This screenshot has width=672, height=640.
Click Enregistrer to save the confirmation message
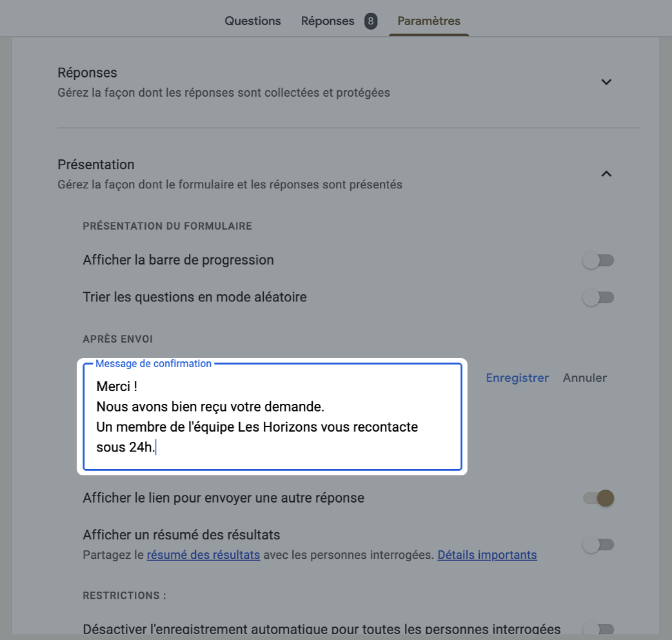(517, 378)
